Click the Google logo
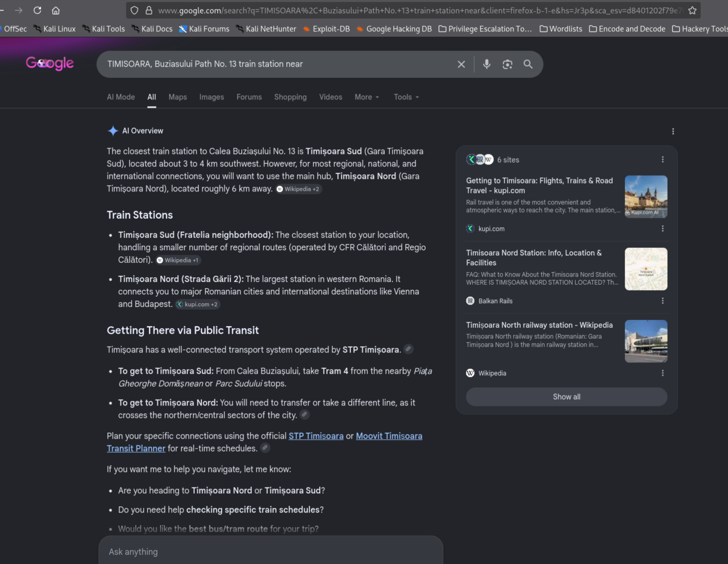This screenshot has width=728, height=564. click(50, 63)
